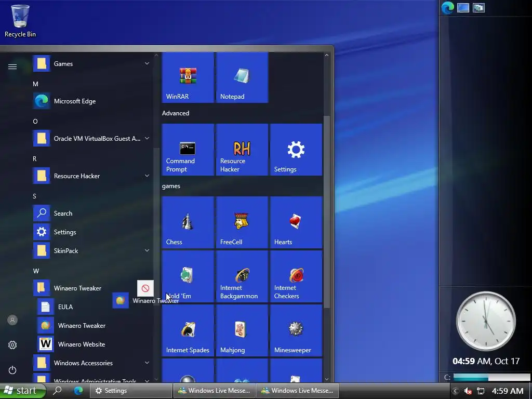Viewport: 532px width, 399px height.
Task: Jump to the letter M section header
Action: coord(35,84)
